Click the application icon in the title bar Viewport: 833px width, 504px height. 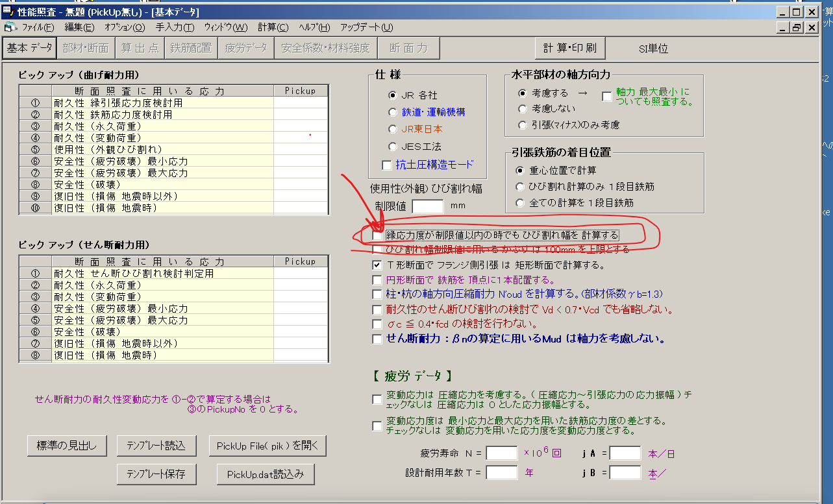(x=7, y=10)
